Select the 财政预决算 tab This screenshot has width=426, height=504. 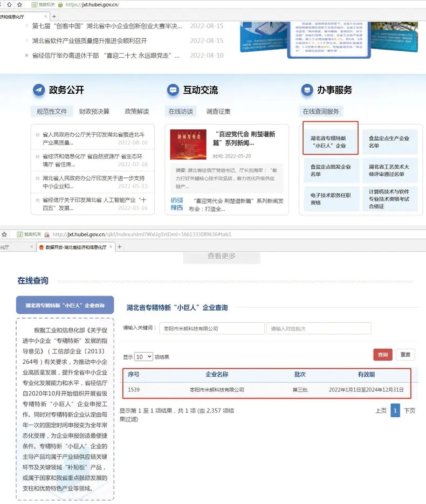[94, 112]
